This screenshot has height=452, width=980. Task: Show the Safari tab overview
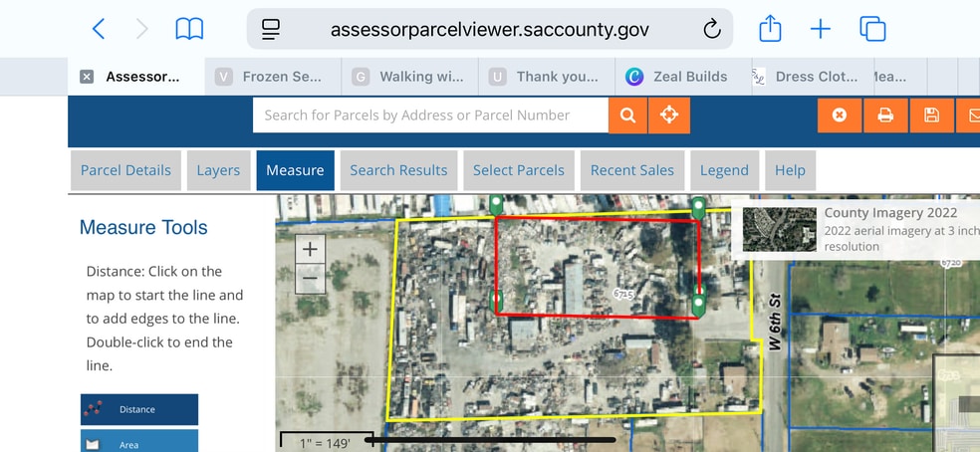(872, 30)
